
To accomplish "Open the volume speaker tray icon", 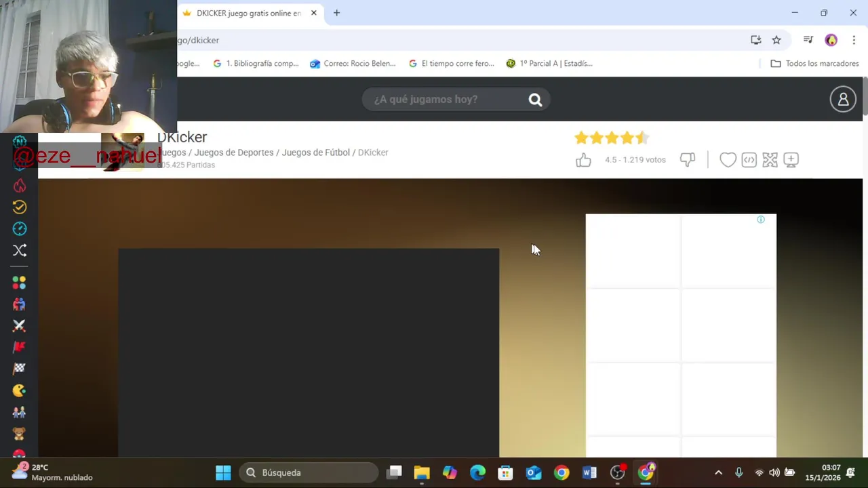I will [774, 472].
